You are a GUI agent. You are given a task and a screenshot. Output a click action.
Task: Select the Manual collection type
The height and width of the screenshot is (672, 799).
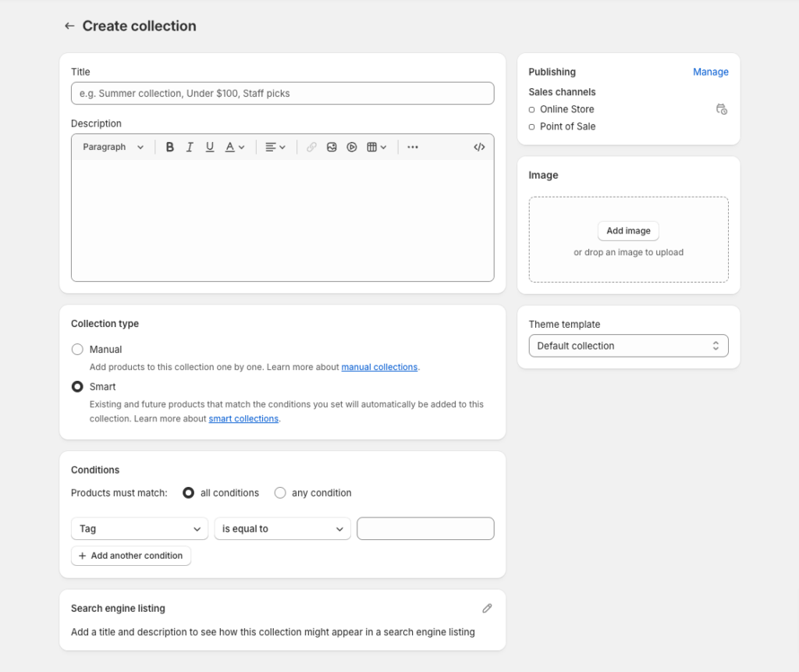coord(77,349)
